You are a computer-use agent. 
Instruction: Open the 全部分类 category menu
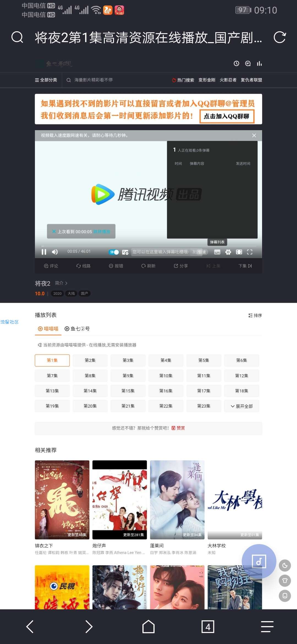46,80
